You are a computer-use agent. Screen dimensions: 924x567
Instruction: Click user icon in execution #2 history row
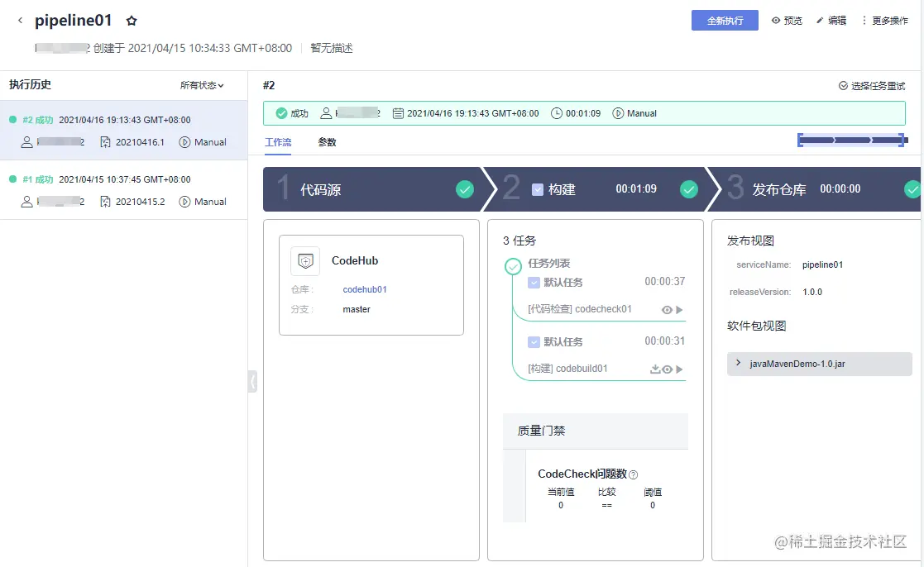pos(26,142)
